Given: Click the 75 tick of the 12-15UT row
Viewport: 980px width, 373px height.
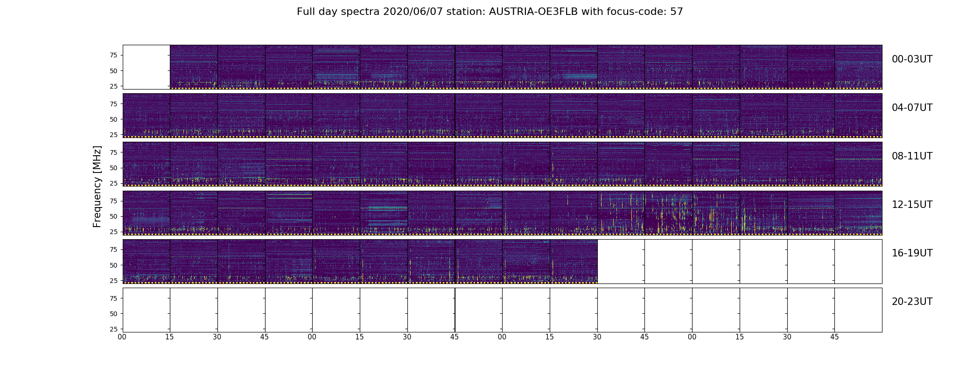Looking at the screenshot, I should point(113,201).
